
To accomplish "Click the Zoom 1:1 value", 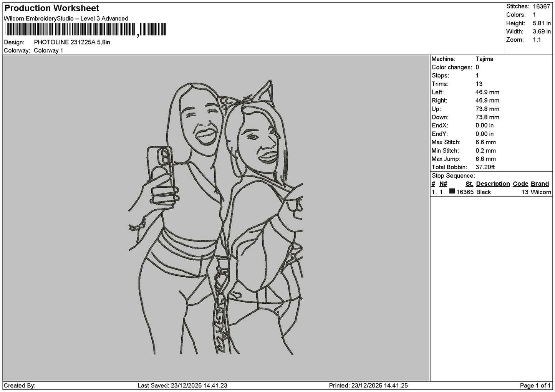I will click(x=537, y=40).
